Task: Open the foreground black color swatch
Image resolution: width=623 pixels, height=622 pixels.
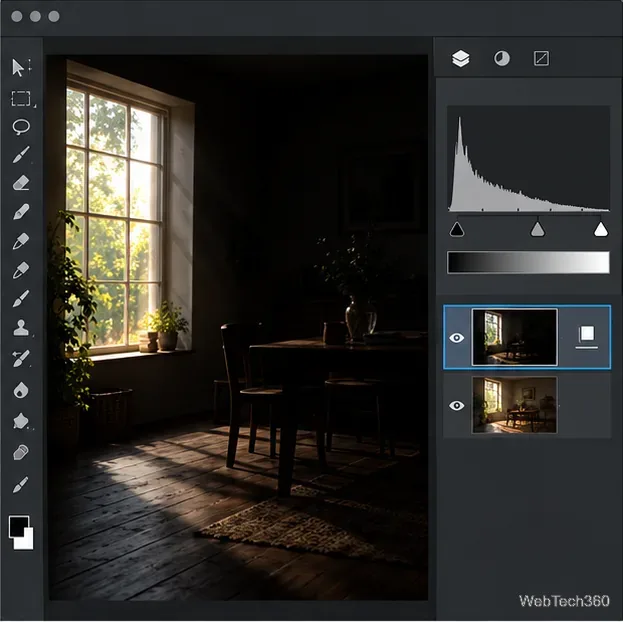Action: coord(17,525)
